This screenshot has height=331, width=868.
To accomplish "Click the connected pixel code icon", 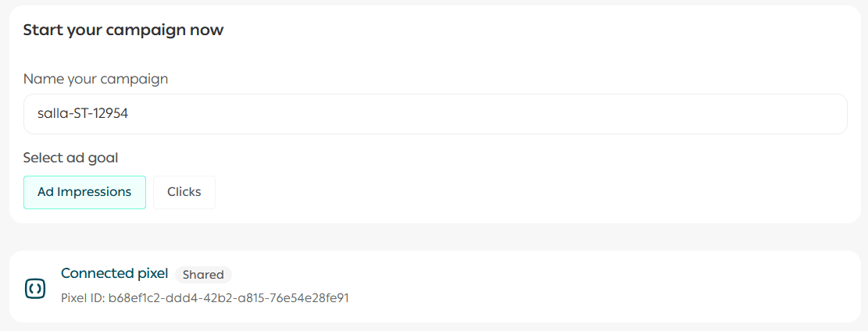I will 34,288.
